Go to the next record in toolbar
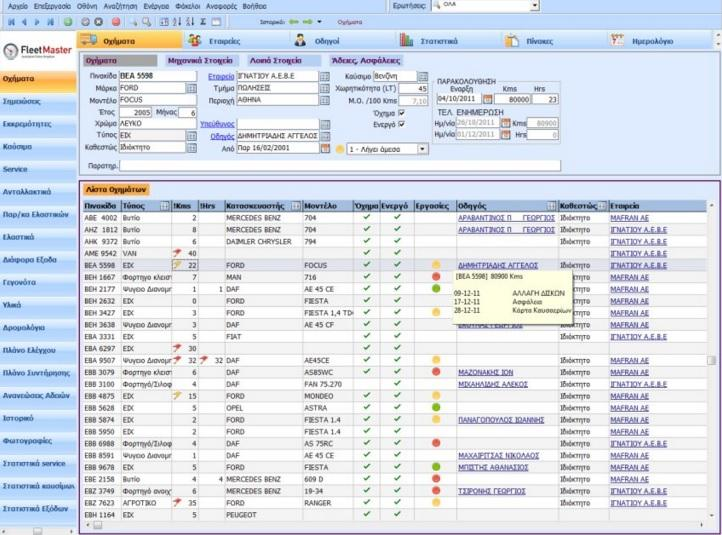 [x=37, y=22]
